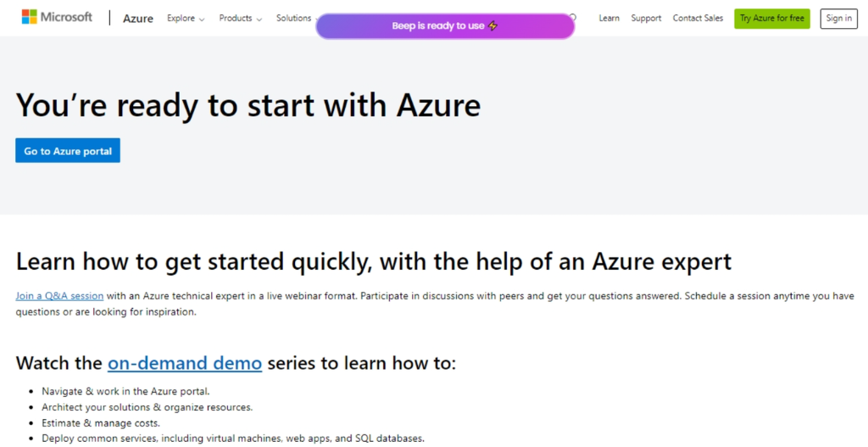Go to the Azure home brand link
Screen dimensions: 868x447
138,18
